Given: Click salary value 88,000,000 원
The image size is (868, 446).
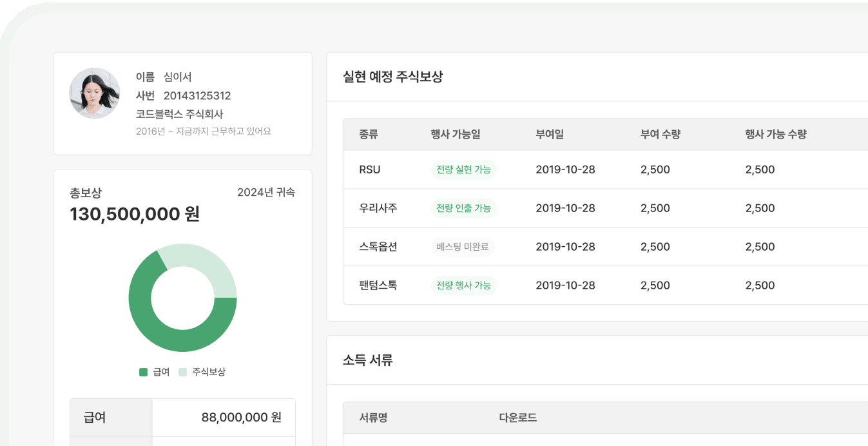Looking at the screenshot, I should click(x=242, y=418).
